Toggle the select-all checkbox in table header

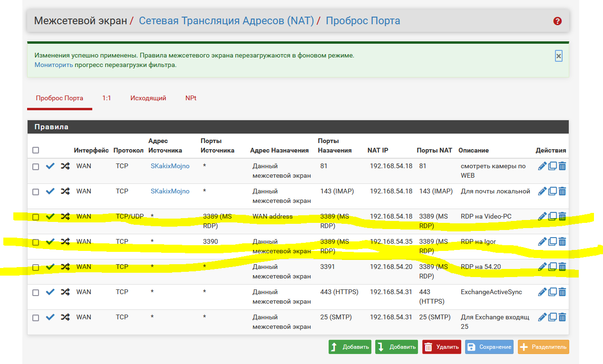[x=36, y=150]
